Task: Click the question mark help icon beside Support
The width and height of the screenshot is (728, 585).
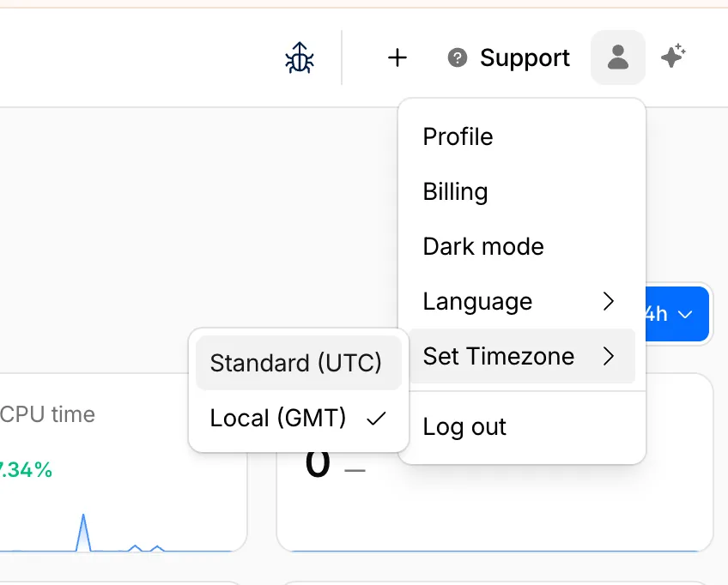Action: (457, 57)
